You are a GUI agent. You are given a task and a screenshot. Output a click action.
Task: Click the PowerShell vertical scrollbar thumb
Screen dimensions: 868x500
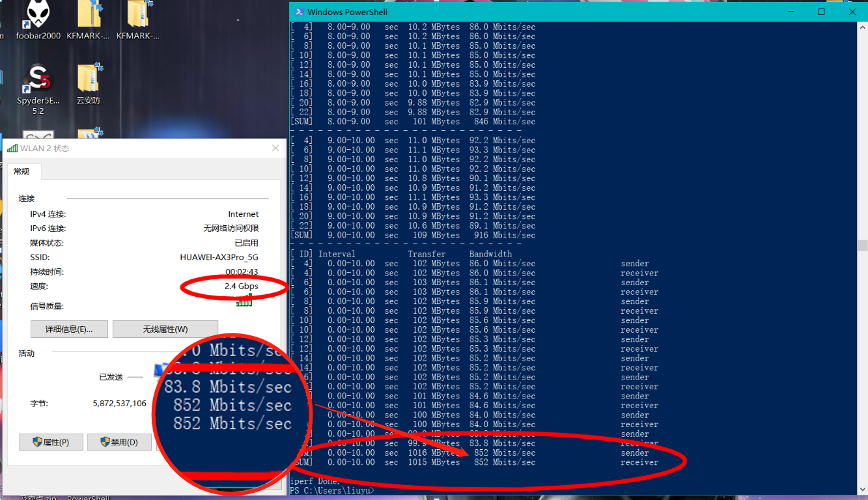(x=862, y=245)
